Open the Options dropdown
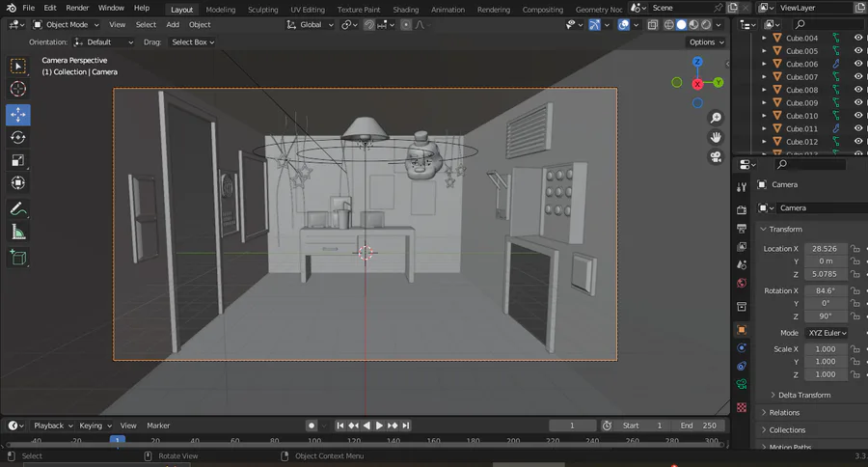 (706, 42)
